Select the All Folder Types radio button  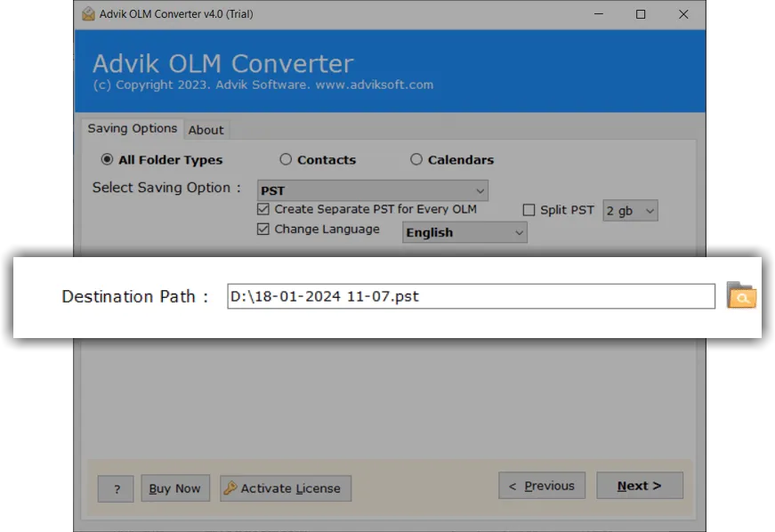tap(107, 159)
